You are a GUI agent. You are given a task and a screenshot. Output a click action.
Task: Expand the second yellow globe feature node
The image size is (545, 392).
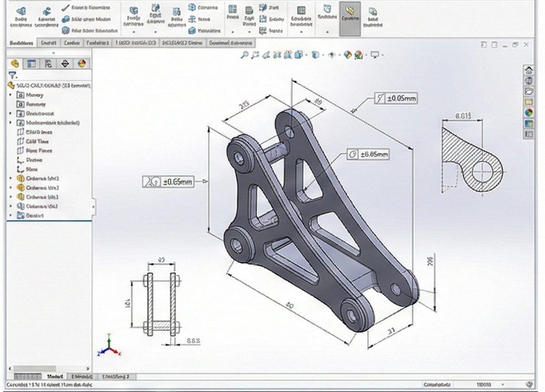coord(11,188)
